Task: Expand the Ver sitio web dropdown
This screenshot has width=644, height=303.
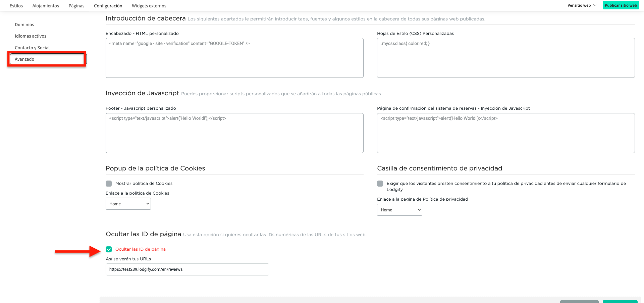Action: [581, 5]
